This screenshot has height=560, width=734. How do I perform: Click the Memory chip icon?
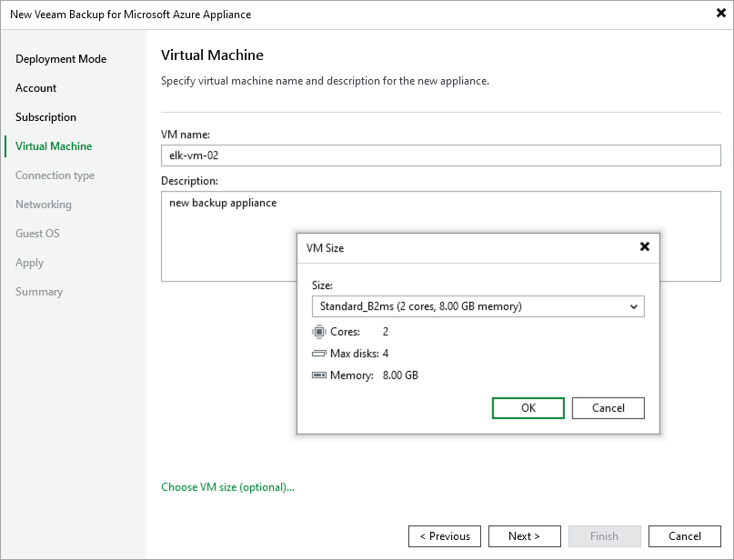(x=318, y=375)
